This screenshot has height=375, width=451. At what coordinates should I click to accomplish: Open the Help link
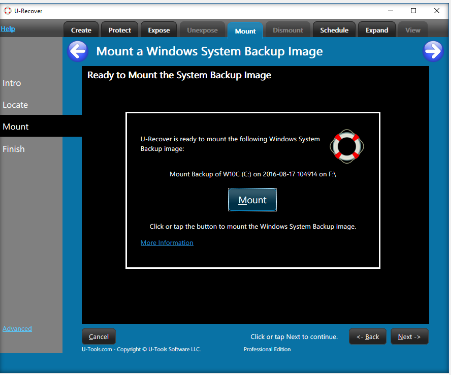coord(8,29)
